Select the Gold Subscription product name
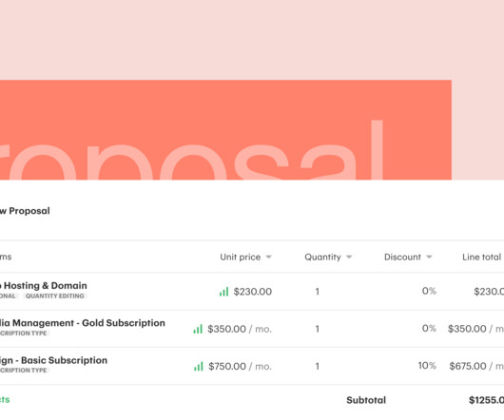The height and width of the screenshot is (420, 504). [83, 323]
